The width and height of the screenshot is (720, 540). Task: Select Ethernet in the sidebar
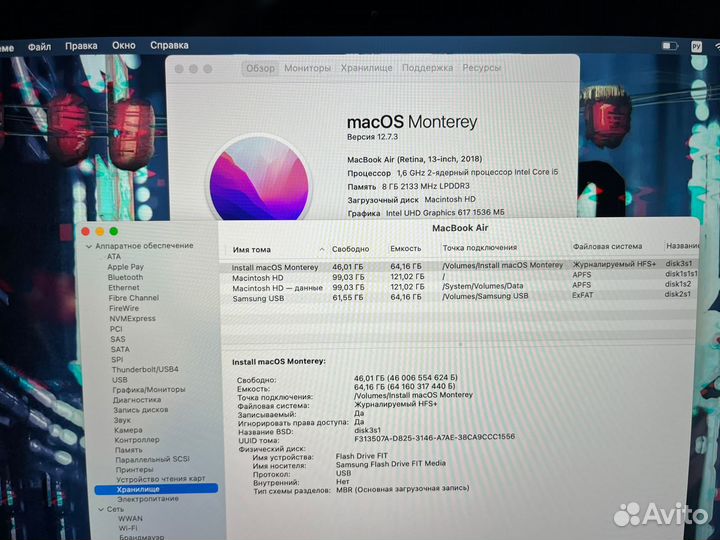pyautogui.click(x=124, y=287)
